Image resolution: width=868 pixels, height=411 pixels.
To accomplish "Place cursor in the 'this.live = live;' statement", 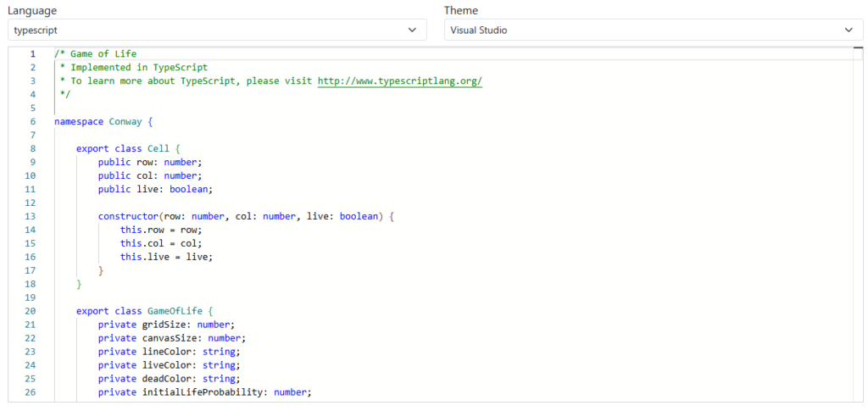I will [166, 257].
